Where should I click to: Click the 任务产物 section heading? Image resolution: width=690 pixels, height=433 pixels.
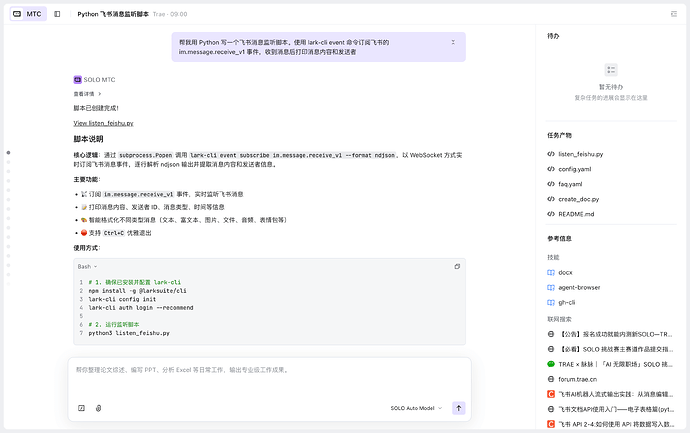[559, 136]
